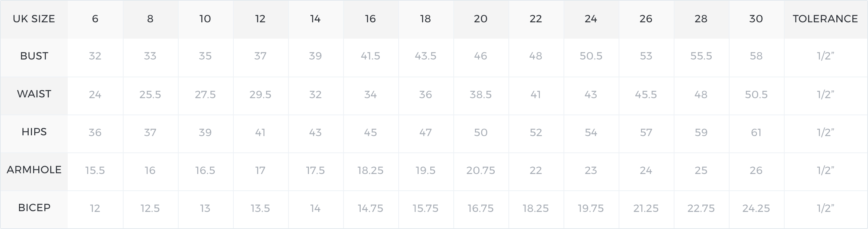Image resolution: width=868 pixels, height=229 pixels.
Task: Click the size 16 column header
Action: click(370, 19)
